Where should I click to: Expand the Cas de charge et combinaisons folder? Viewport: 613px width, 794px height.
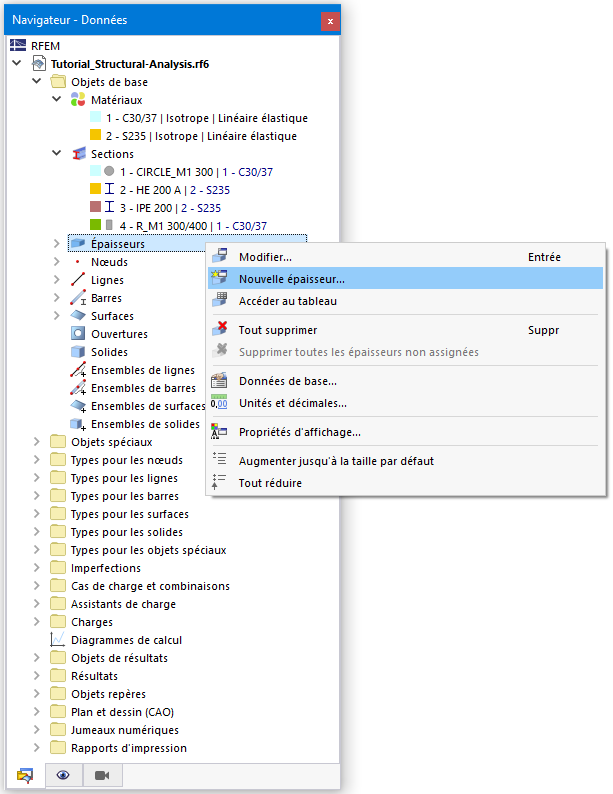(36, 585)
